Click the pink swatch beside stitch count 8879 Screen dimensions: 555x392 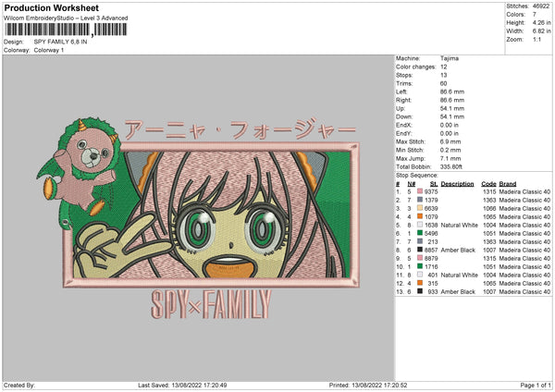point(420,258)
